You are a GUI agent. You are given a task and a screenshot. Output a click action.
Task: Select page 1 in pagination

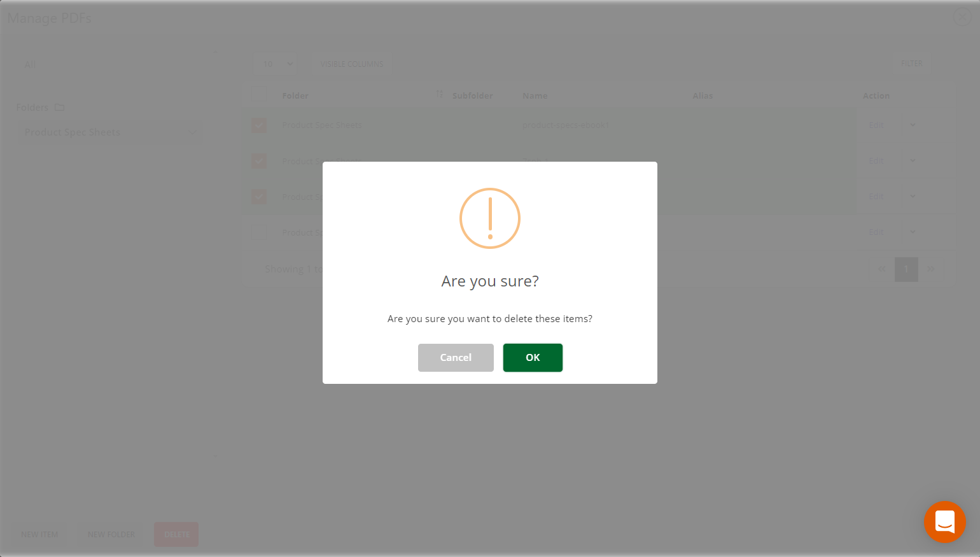(x=906, y=269)
